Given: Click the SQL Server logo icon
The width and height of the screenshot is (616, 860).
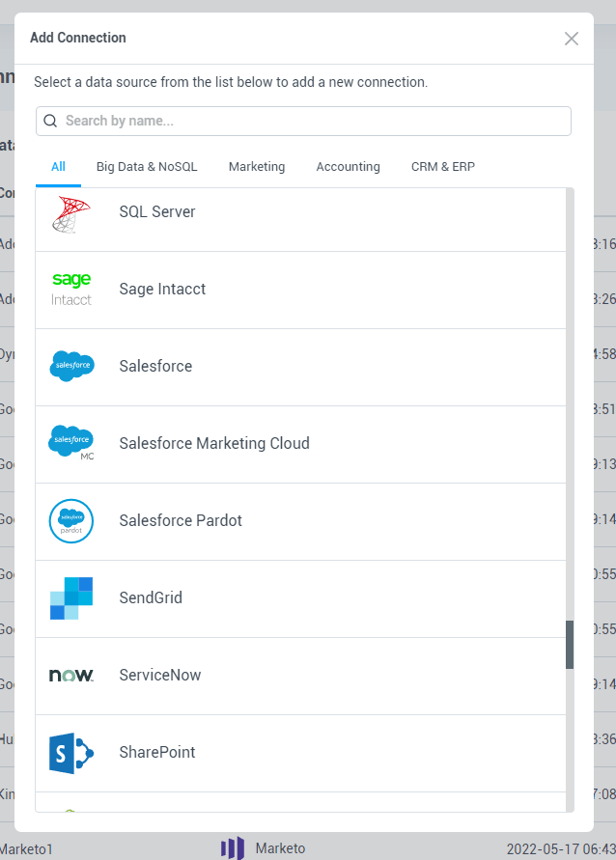Looking at the screenshot, I should tap(71, 213).
